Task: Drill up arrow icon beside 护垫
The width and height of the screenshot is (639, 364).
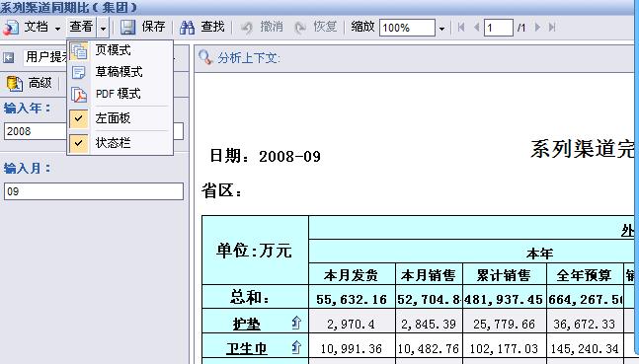Action: (x=296, y=323)
